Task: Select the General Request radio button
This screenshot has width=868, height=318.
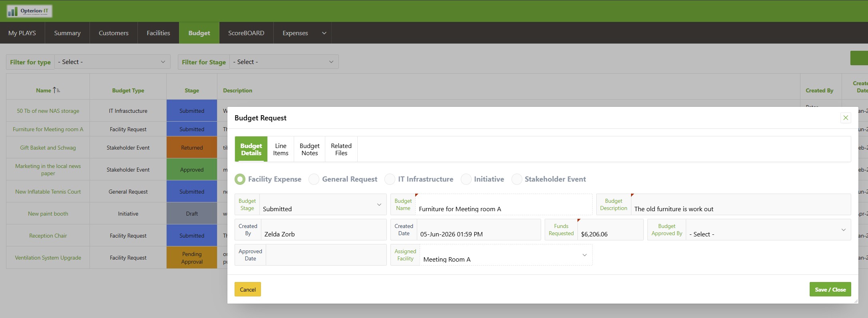Action: coord(314,179)
